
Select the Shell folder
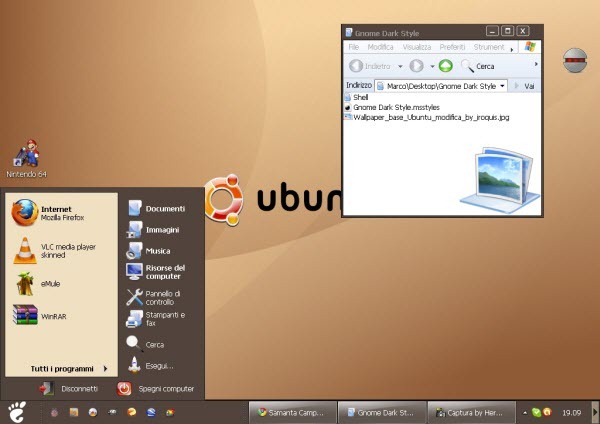coord(356,97)
